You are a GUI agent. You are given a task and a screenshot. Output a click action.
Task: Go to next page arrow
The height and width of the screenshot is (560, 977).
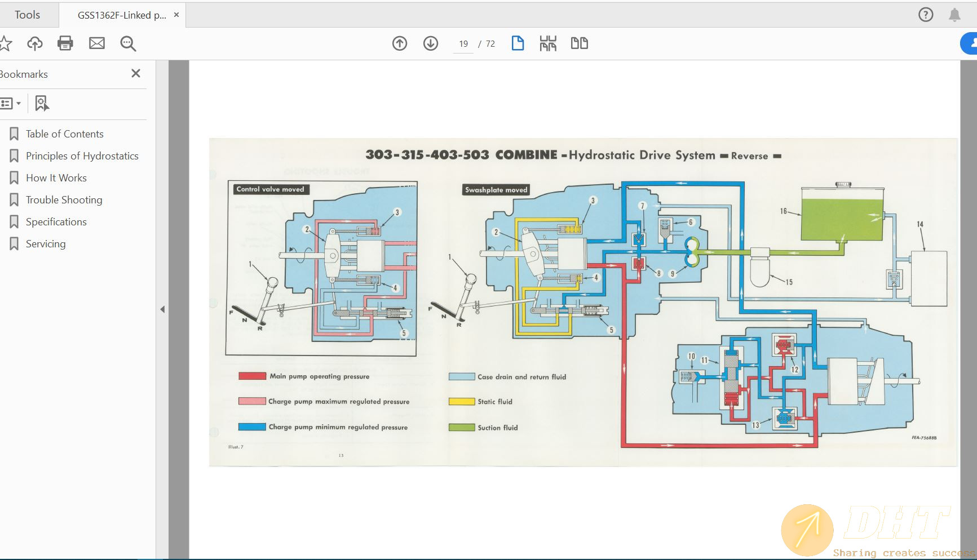[431, 43]
